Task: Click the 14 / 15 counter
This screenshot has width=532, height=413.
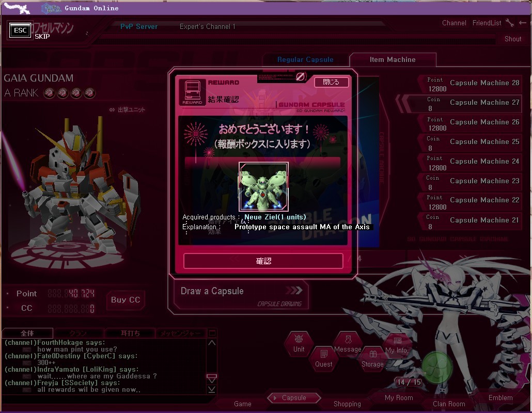Action: tap(409, 382)
